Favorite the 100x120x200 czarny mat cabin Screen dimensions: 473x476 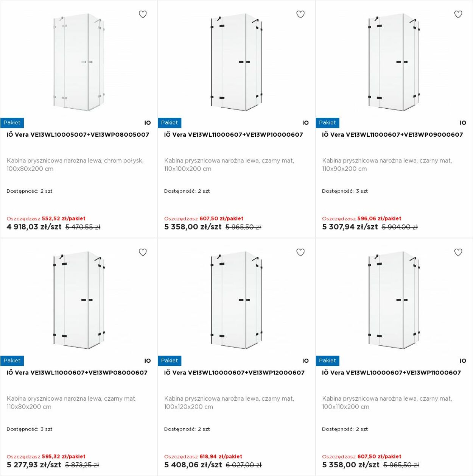(300, 252)
